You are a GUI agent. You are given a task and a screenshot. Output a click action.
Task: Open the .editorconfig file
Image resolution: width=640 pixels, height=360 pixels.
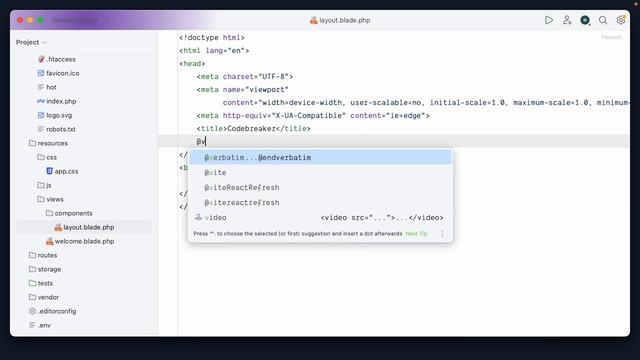coord(53,311)
